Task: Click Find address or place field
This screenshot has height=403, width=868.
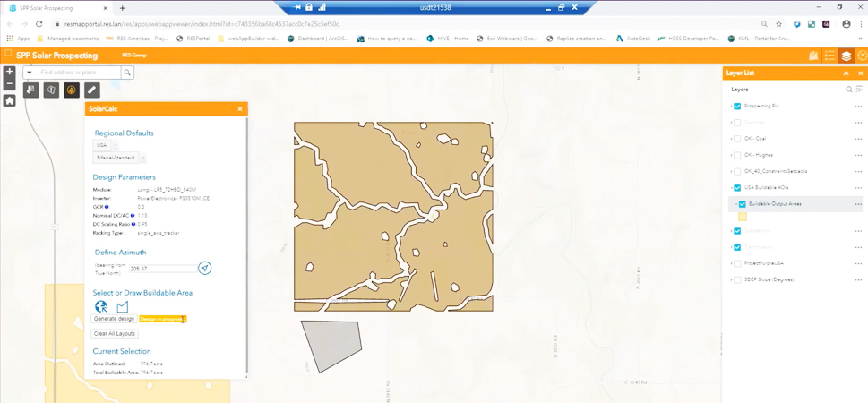Action: point(78,73)
